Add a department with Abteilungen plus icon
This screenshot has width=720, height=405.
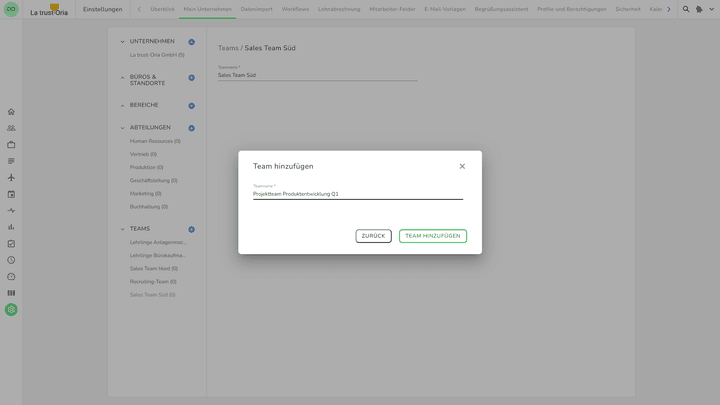pos(192,128)
